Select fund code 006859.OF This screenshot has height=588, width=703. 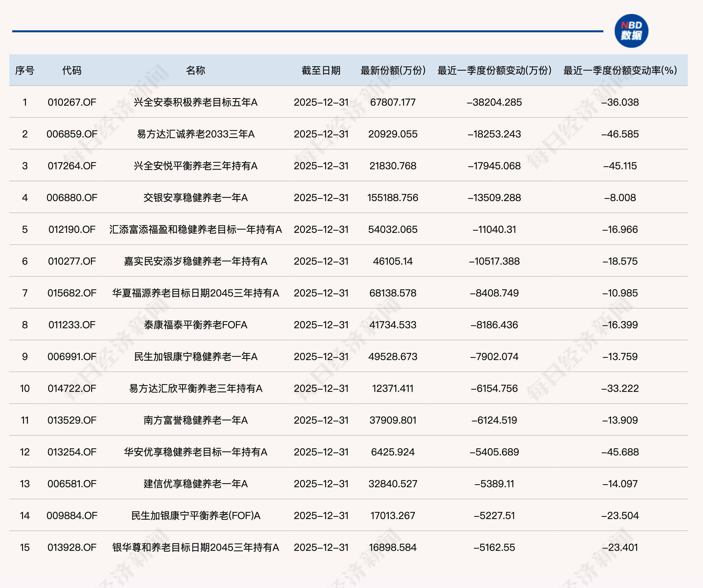pyautogui.click(x=72, y=134)
